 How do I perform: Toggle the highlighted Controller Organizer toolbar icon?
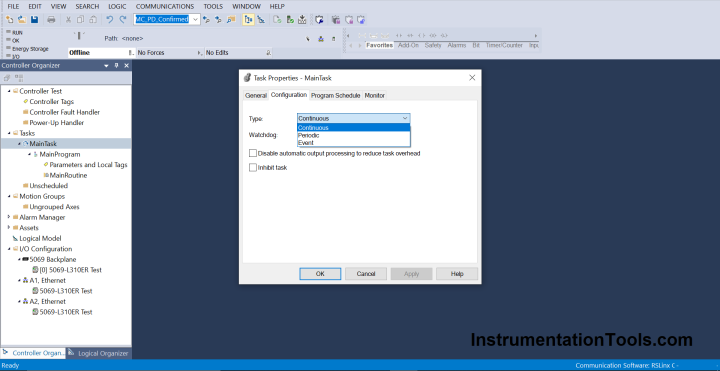click(248, 19)
